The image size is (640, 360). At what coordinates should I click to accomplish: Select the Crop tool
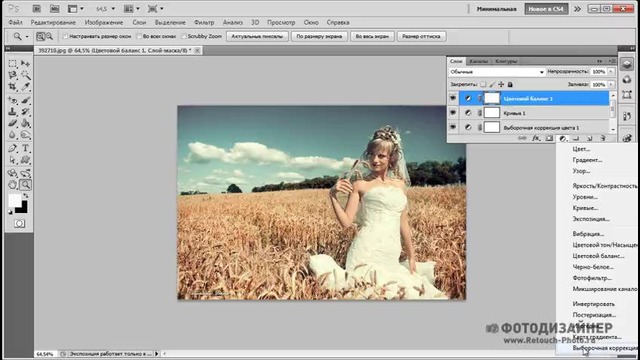coord(13,87)
